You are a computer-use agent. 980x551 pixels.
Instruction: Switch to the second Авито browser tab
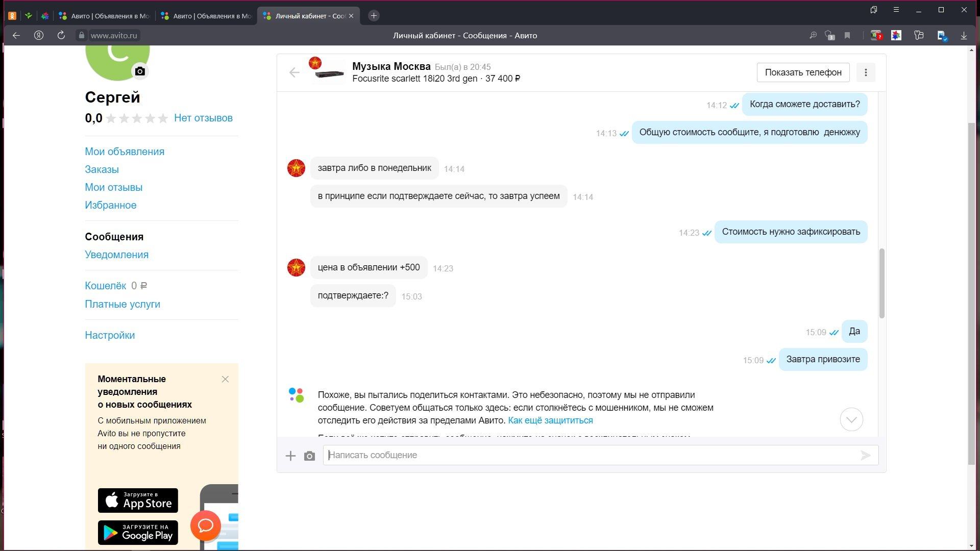(207, 16)
